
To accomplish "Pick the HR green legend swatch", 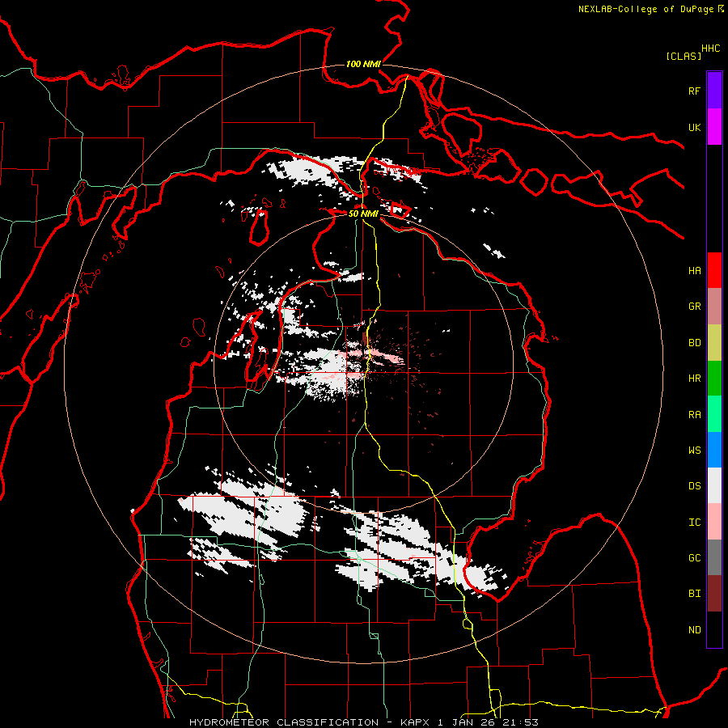I will coord(714,379).
